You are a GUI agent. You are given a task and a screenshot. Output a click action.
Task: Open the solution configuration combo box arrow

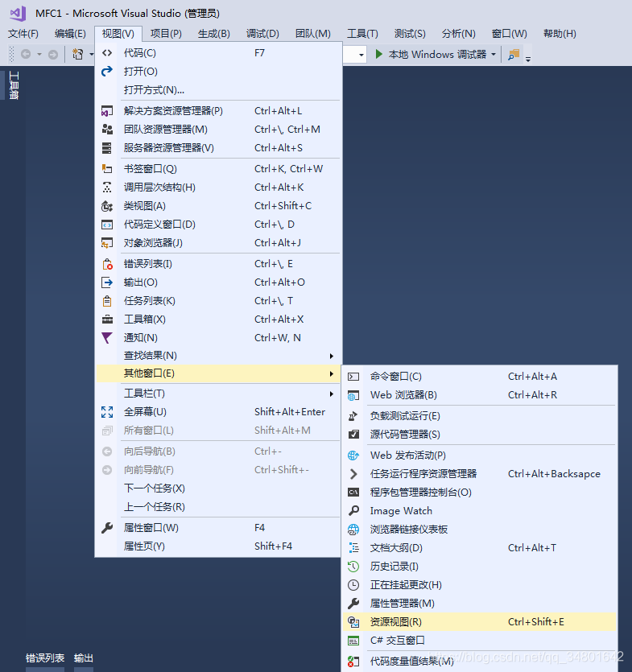[x=361, y=55]
